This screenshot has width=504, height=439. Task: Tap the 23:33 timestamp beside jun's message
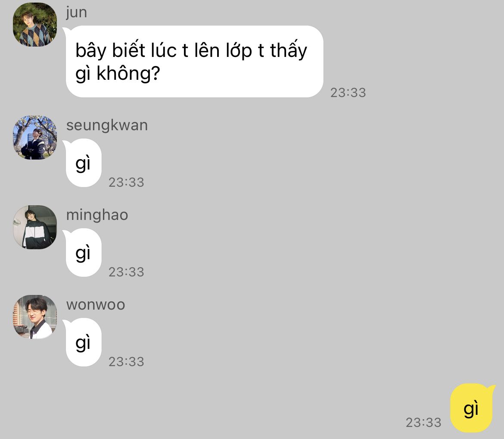348,93
